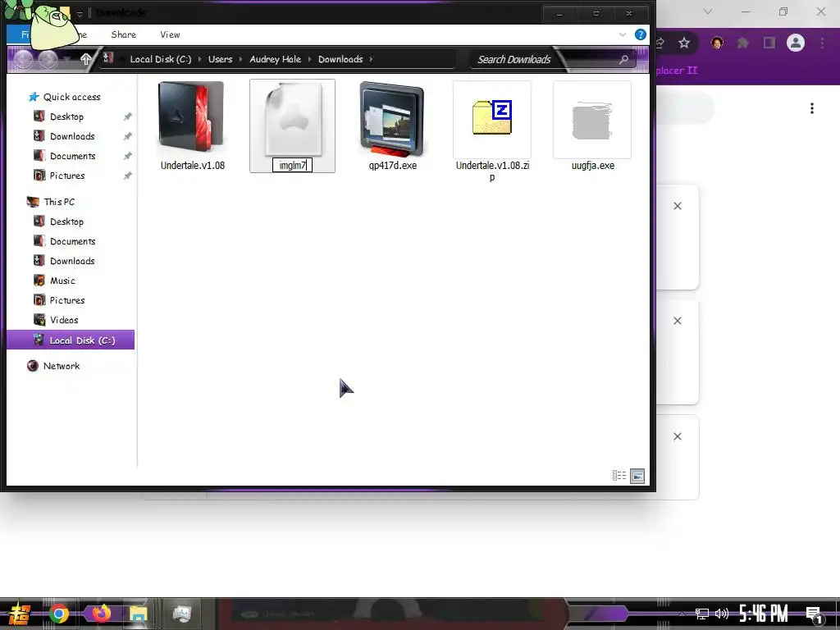Click Downloads in the address path
840x630 pixels.
[340, 59]
